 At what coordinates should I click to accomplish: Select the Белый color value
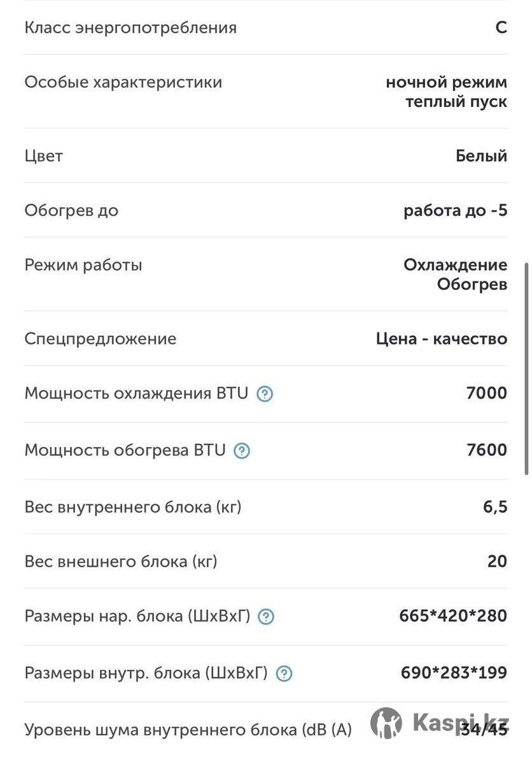tap(482, 156)
